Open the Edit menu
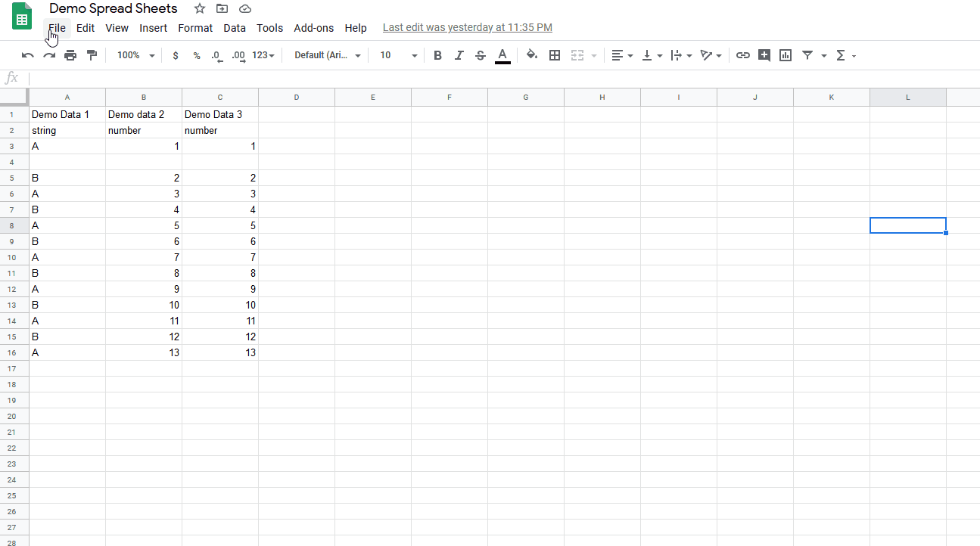980x546 pixels. click(x=86, y=28)
